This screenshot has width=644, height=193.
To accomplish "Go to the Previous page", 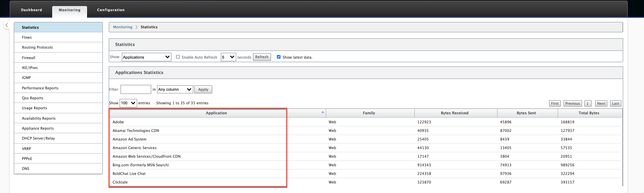I will click(572, 103).
